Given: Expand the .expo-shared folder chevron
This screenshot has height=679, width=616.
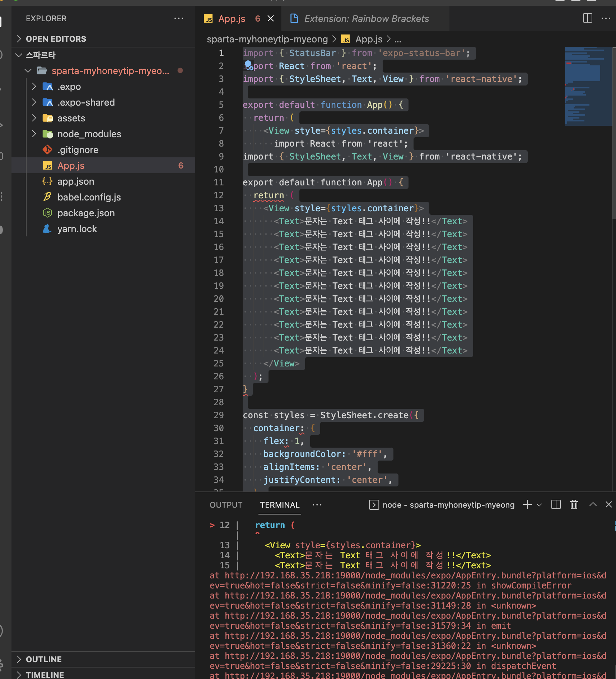Looking at the screenshot, I should tap(34, 102).
